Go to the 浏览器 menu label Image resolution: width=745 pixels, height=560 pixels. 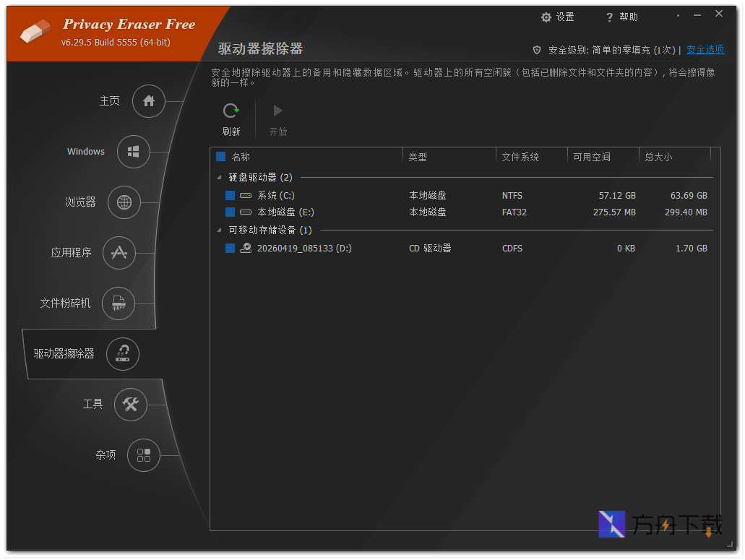80,202
